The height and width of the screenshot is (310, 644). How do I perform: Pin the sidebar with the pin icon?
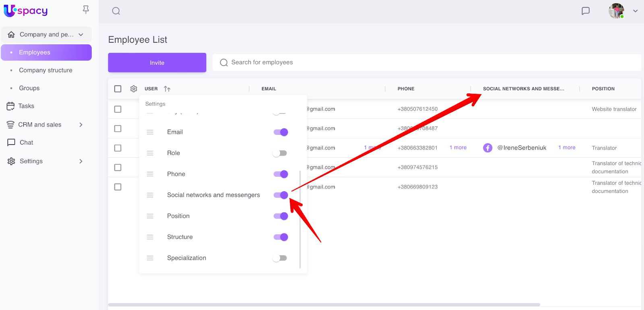coord(86,10)
